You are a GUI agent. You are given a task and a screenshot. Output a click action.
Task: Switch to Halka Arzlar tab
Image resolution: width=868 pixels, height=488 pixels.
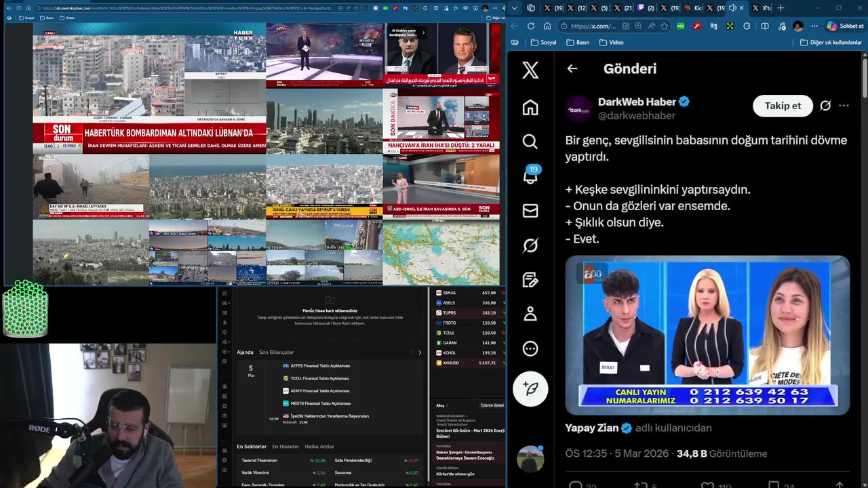tap(319, 447)
